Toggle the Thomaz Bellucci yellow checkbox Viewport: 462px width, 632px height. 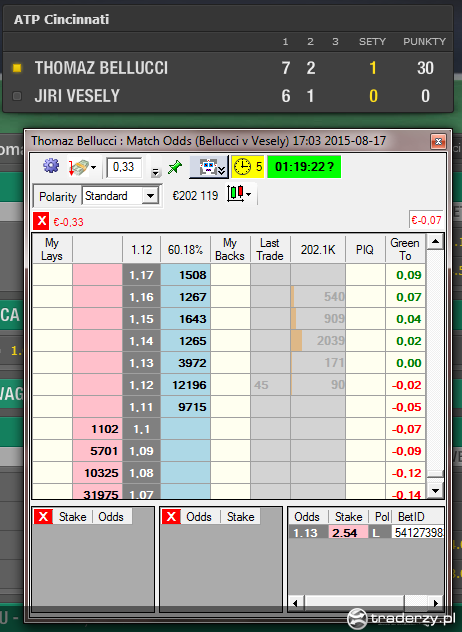(x=17, y=68)
